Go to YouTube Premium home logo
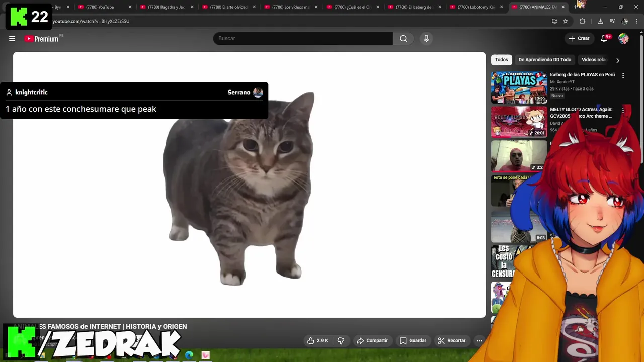 [42, 39]
